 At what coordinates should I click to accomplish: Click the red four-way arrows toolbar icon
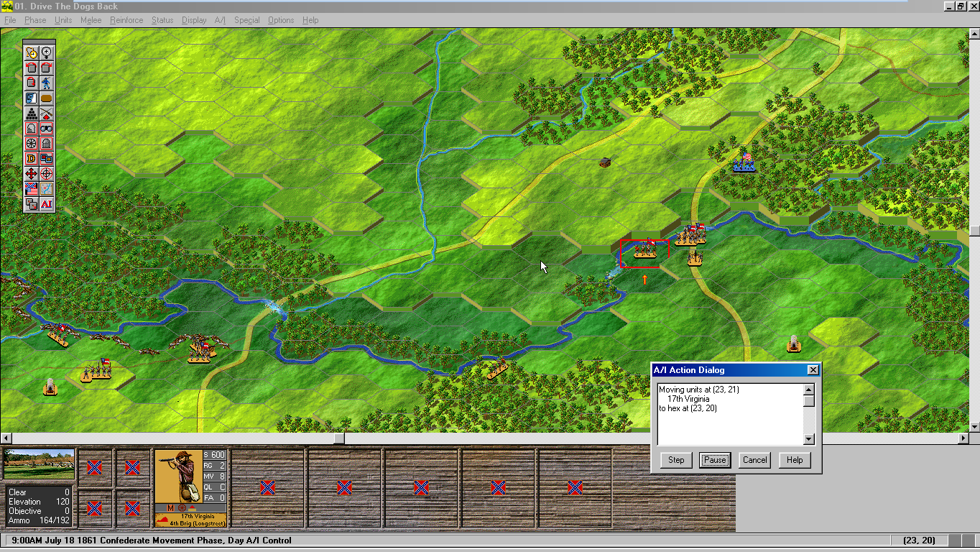click(x=31, y=173)
